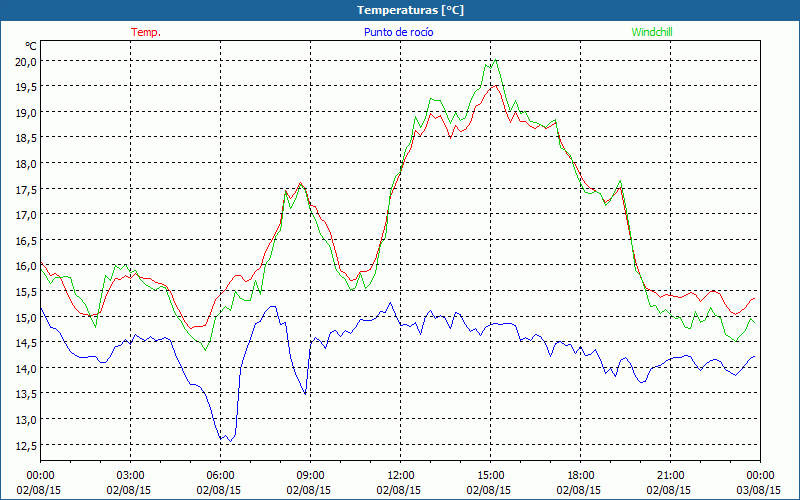Click the '15,5' y-axis value
Screen dimensions: 800x500
tap(27, 291)
